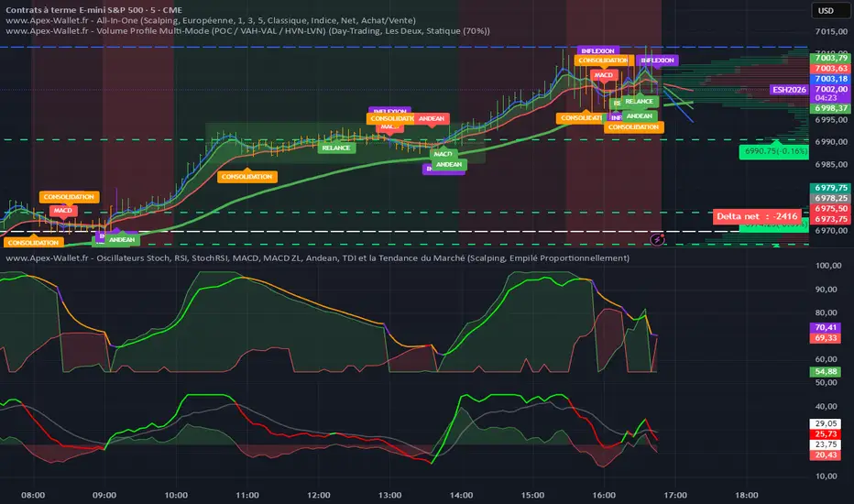Click the CONSOLIDATION signal label at 11:00
Image resolution: width=854 pixels, height=504 pixels.
[x=246, y=177]
